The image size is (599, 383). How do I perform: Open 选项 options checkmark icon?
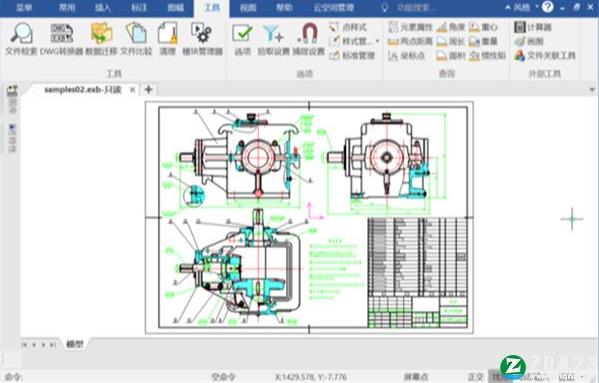point(242,39)
